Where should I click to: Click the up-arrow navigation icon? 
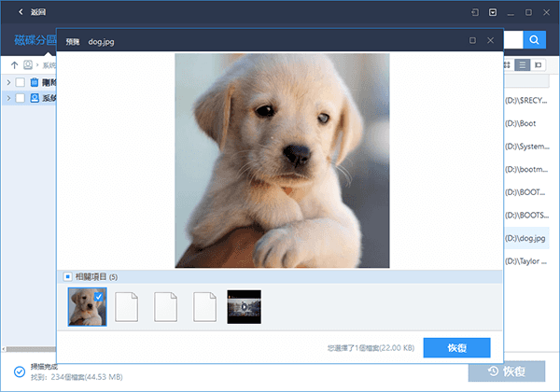13,65
